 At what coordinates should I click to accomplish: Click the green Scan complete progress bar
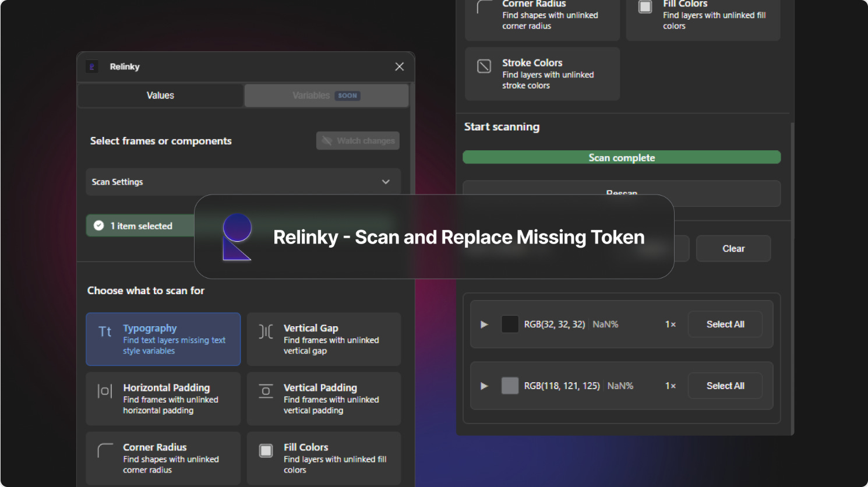[622, 157]
